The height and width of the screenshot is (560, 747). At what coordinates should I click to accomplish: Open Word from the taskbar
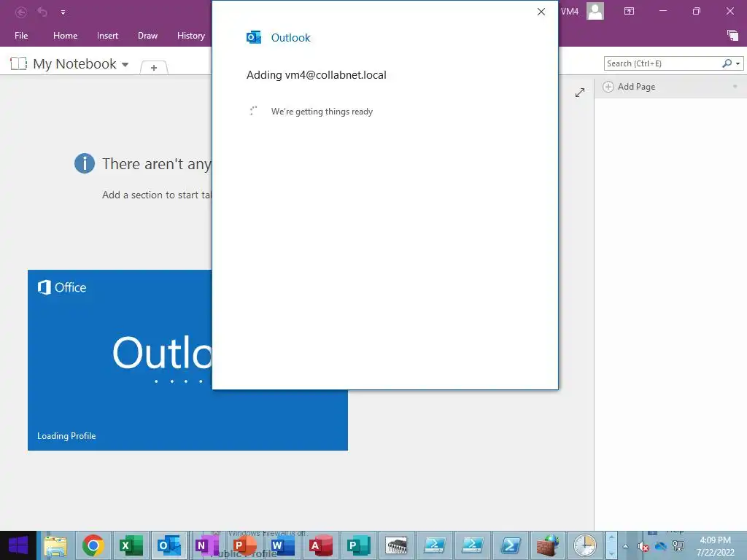(x=282, y=545)
